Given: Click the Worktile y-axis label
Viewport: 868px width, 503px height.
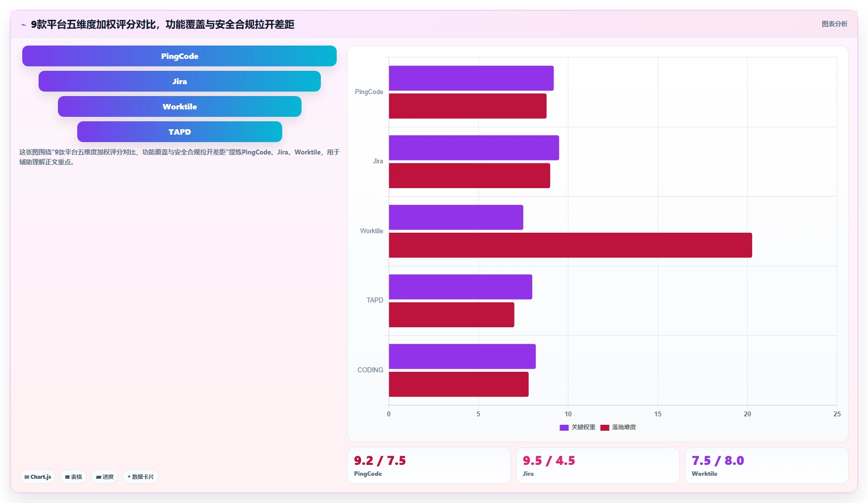Looking at the screenshot, I should (x=371, y=231).
